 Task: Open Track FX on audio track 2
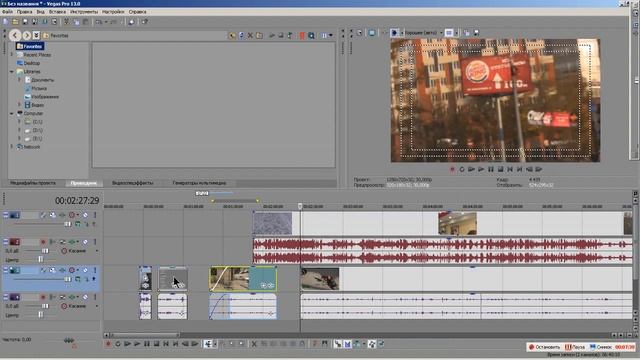coord(72,242)
